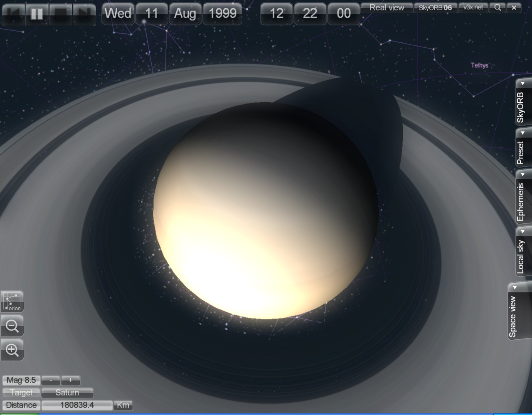Toggle the Real view mode
This screenshot has width=532, height=415.
[x=387, y=7]
